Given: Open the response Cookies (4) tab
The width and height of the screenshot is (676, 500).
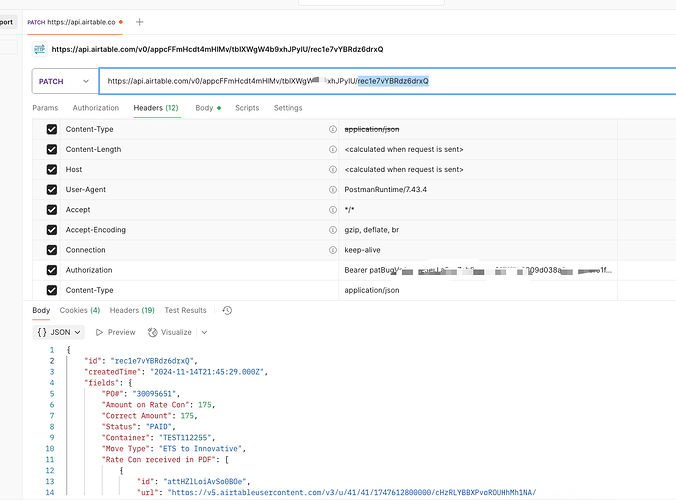Looking at the screenshot, I should 80,310.
